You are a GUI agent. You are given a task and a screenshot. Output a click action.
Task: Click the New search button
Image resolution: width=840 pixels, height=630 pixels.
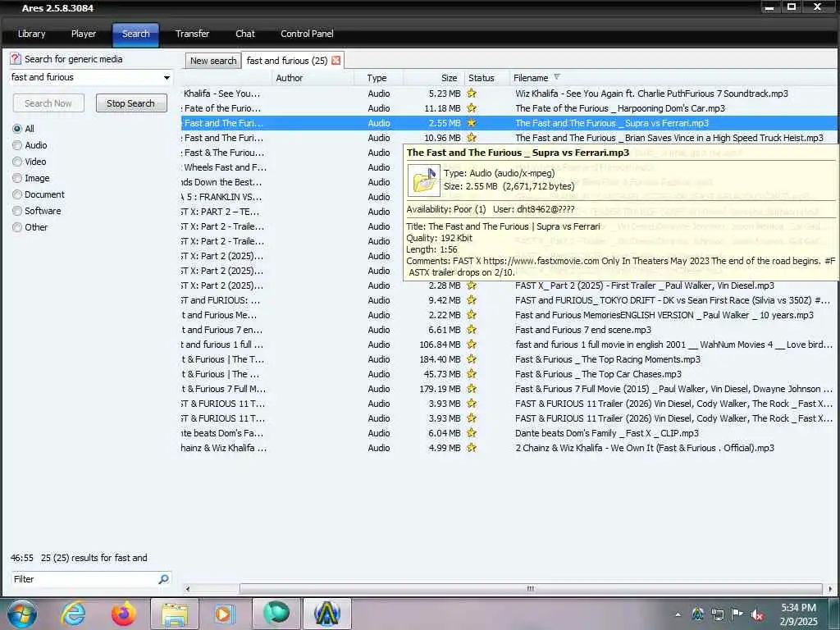(x=213, y=61)
